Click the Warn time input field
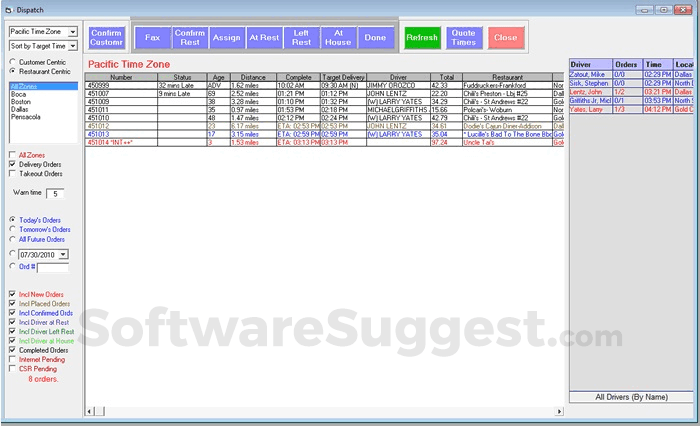 tap(55, 193)
